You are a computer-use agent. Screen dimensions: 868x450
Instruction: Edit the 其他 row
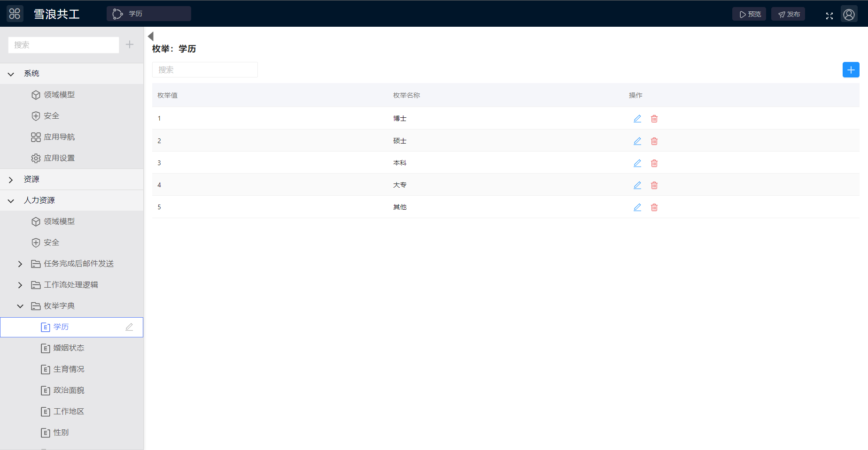637,207
